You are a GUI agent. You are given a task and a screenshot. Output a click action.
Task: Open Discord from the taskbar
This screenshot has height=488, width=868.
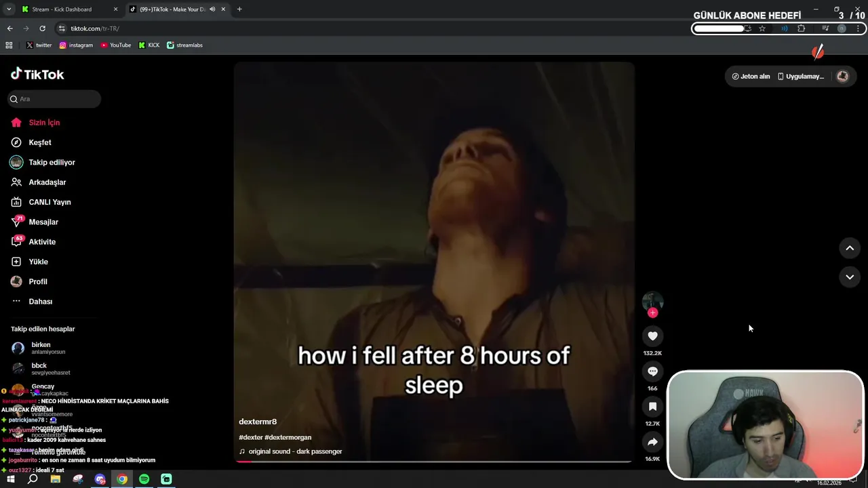(100, 479)
